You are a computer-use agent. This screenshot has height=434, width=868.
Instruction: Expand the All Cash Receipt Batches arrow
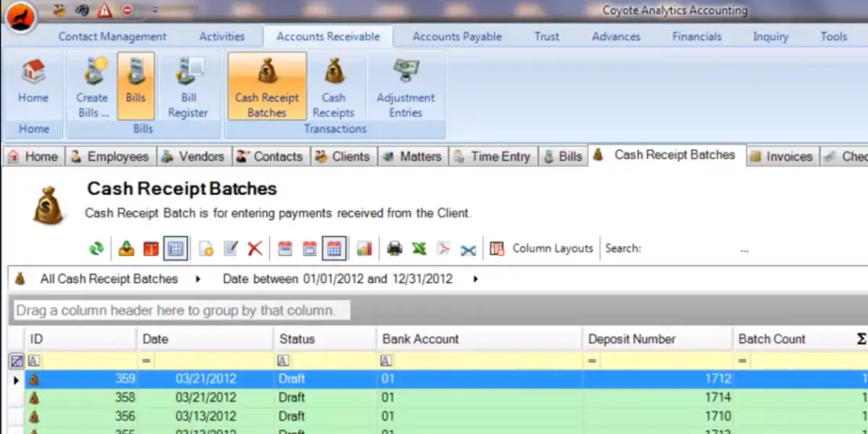pos(198,279)
